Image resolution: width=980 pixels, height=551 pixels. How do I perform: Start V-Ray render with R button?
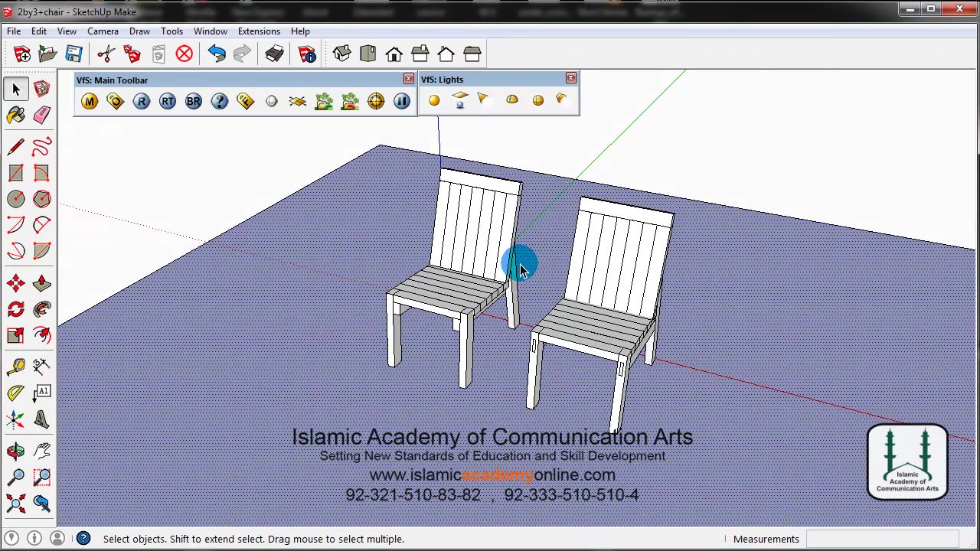142,101
